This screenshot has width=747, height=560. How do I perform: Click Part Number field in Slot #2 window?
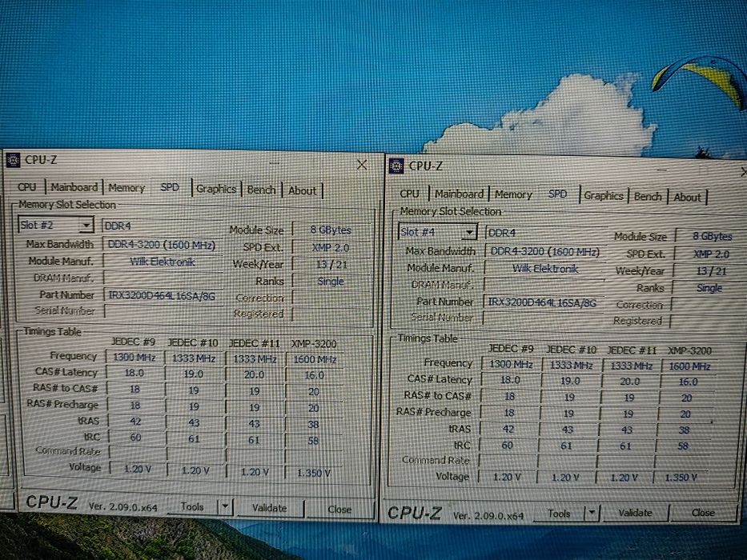click(162, 296)
